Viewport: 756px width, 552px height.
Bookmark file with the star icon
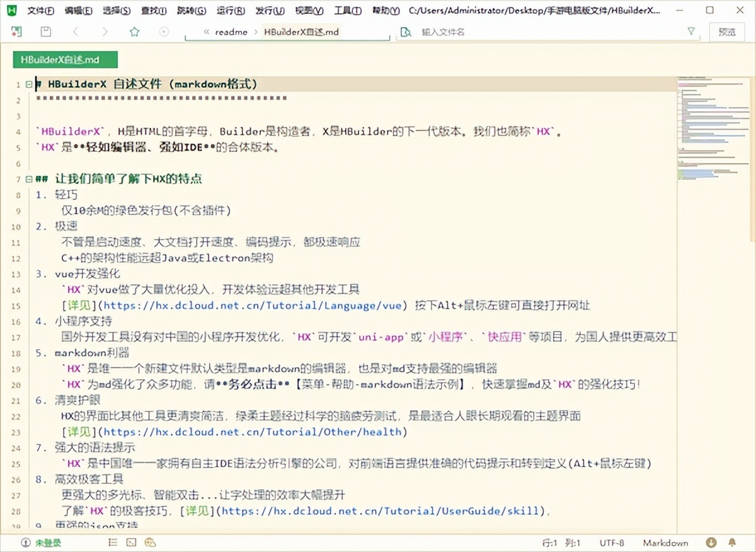coord(134,32)
